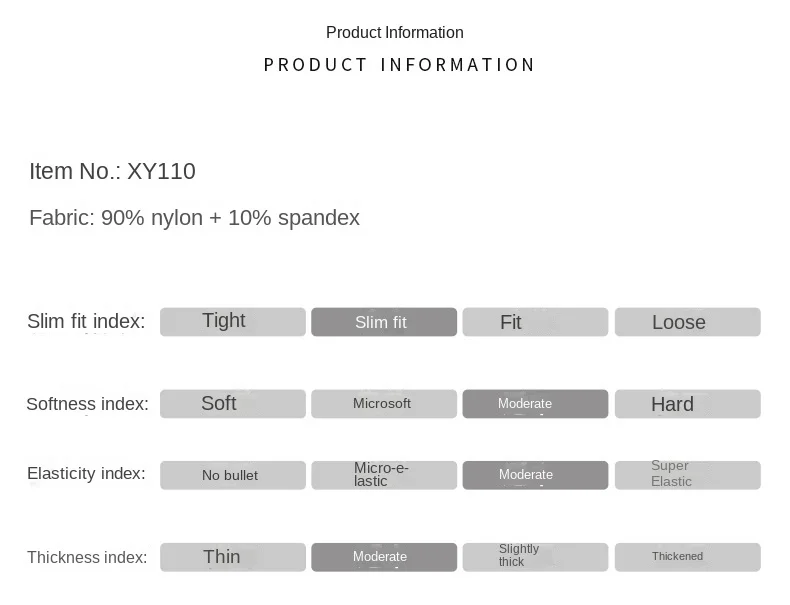
Task: Select Moderate in the softness index row
Action: pos(535,404)
